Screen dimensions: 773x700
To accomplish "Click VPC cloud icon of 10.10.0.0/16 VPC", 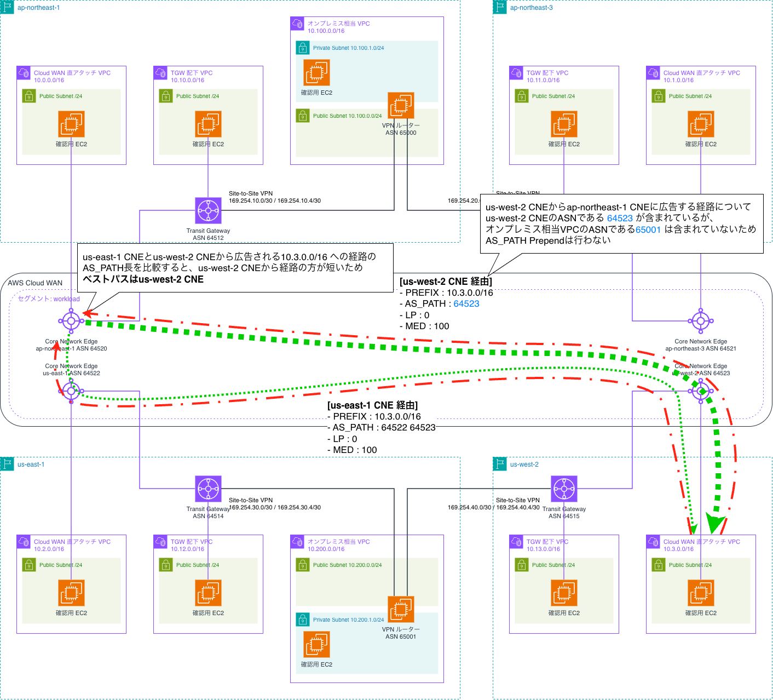I will pos(160,73).
